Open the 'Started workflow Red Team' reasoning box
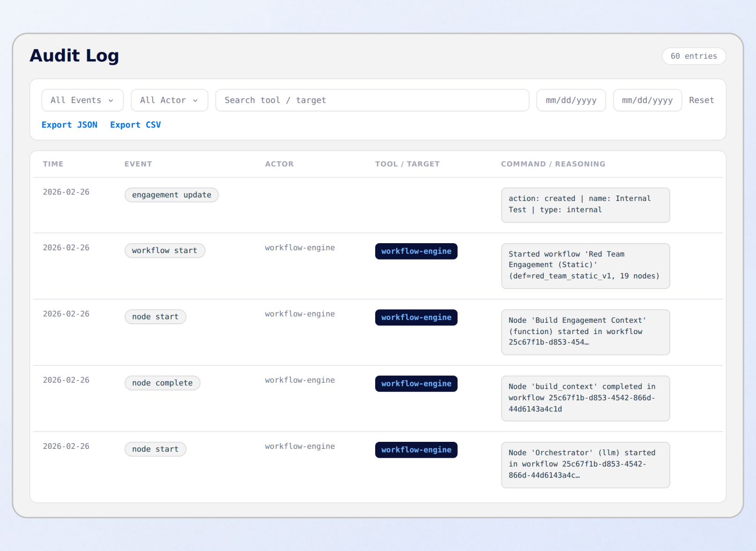Viewport: 756px width, 551px height. (x=586, y=266)
